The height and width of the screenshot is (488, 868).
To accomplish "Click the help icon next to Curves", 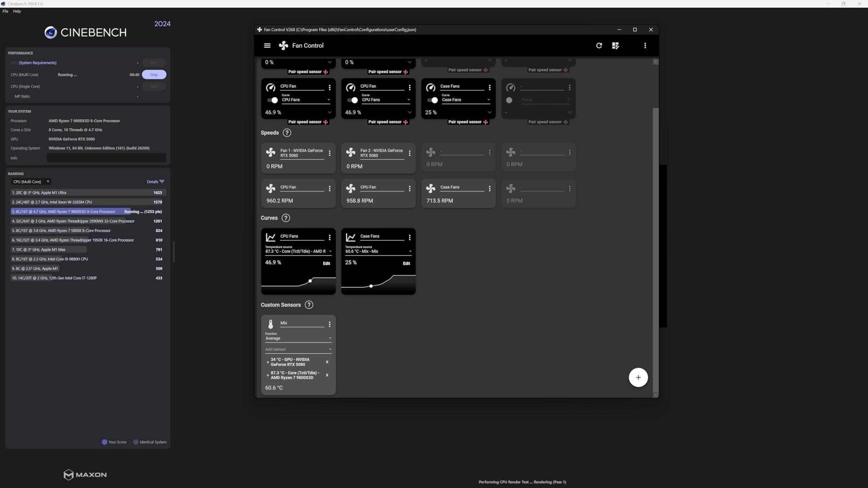I will pos(286,218).
